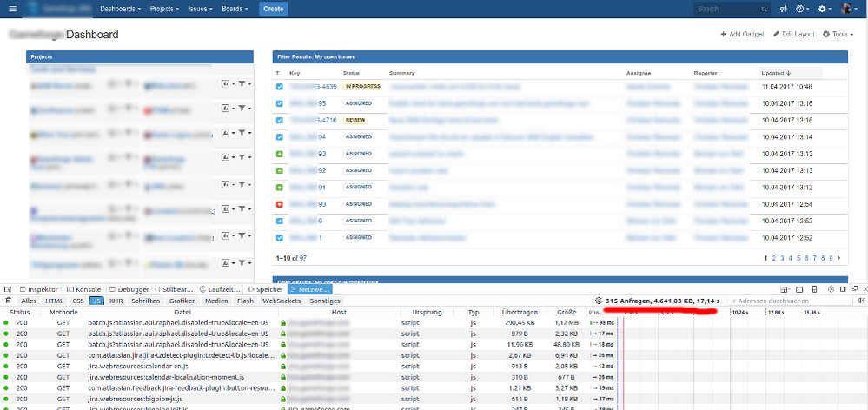Screen dimensions: 868x410
Task: Click red bug icon of 12:54 row
Action: 280,204
